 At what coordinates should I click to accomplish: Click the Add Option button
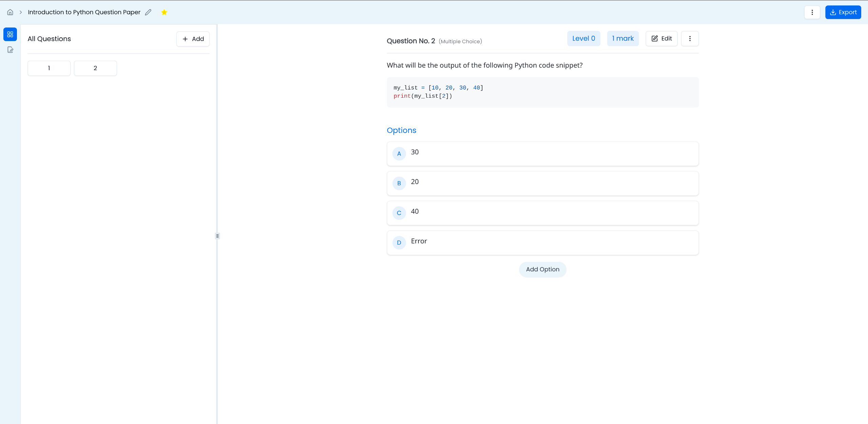(542, 269)
